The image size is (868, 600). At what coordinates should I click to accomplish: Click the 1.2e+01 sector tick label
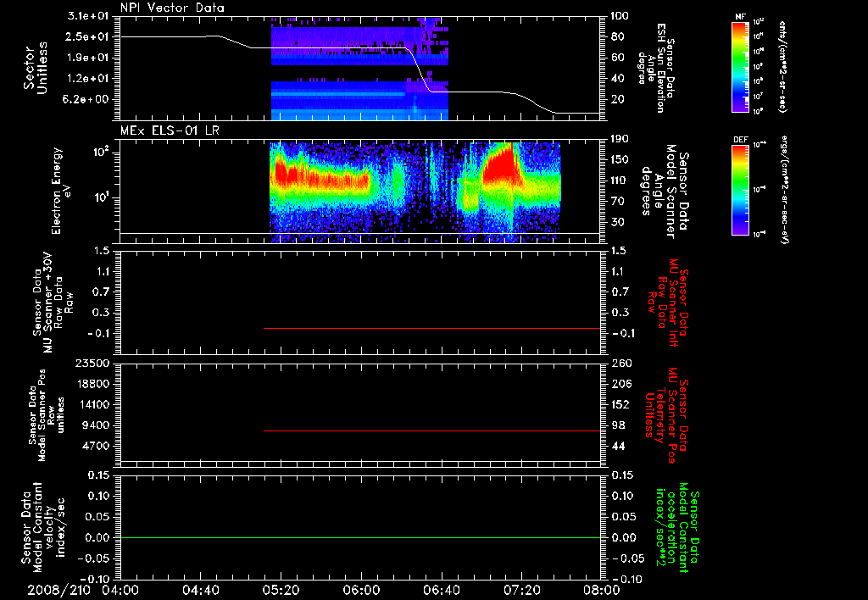point(88,79)
